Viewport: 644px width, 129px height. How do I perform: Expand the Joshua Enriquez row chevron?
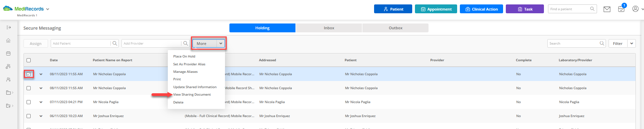click(41, 116)
